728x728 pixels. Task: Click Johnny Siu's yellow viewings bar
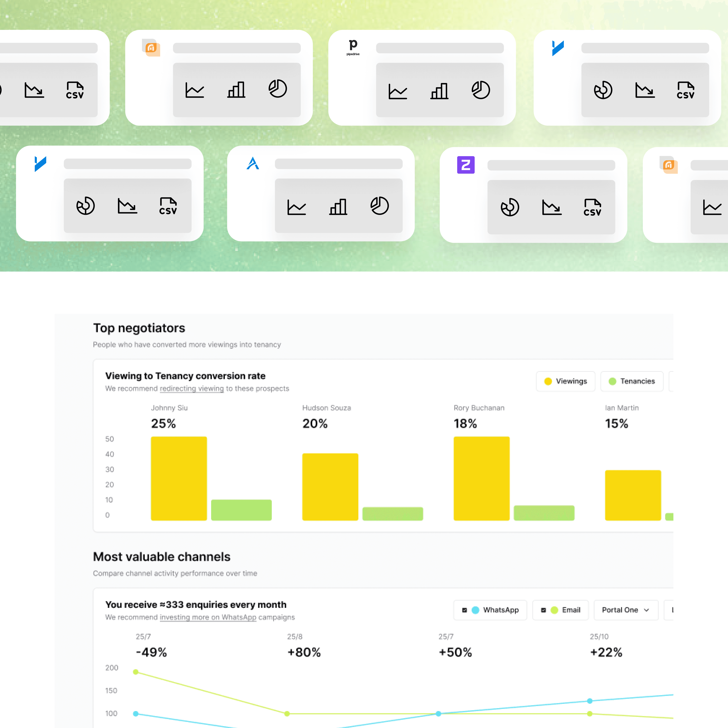pyautogui.click(x=179, y=478)
